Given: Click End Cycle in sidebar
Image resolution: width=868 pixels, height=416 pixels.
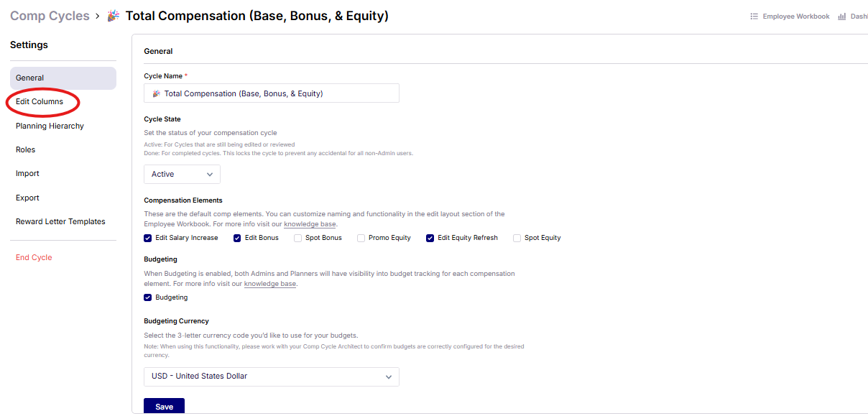Looking at the screenshot, I should point(34,257).
